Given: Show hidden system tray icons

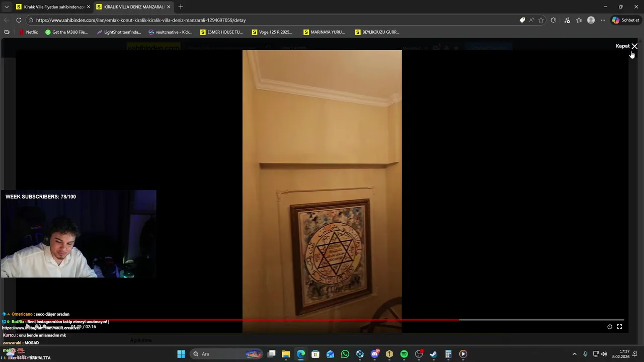Looking at the screenshot, I should [x=575, y=354].
